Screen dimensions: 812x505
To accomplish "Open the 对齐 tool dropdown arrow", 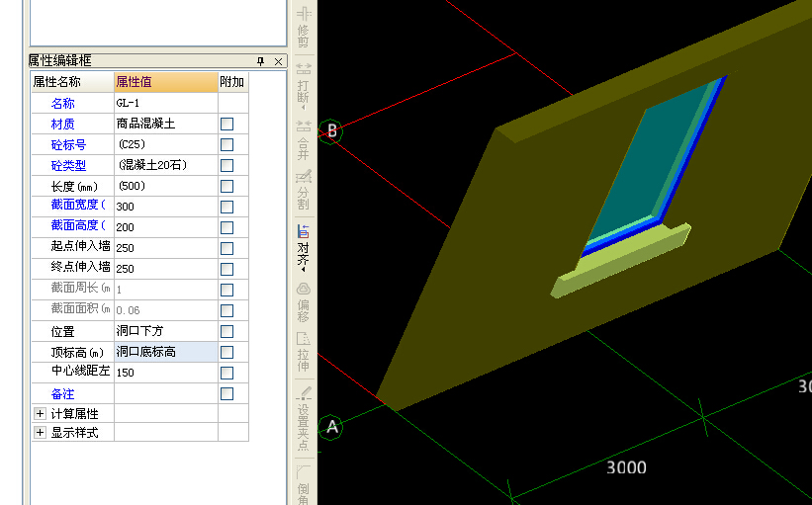I will click(x=304, y=270).
